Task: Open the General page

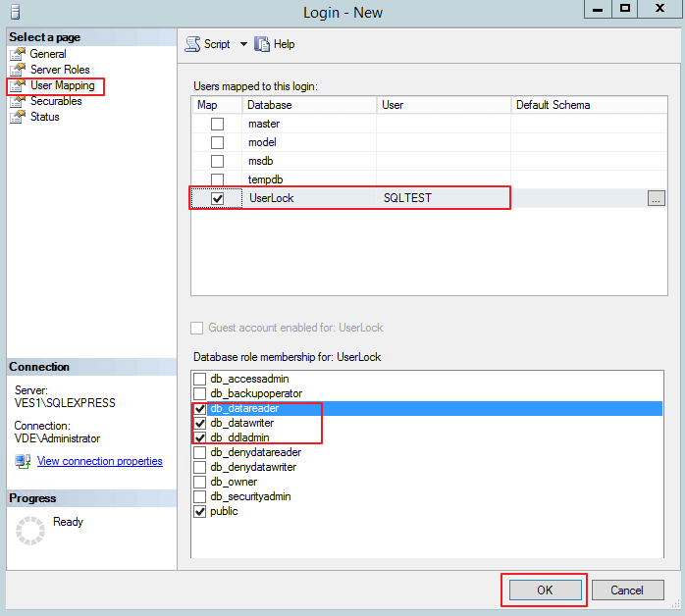Action: coord(48,54)
